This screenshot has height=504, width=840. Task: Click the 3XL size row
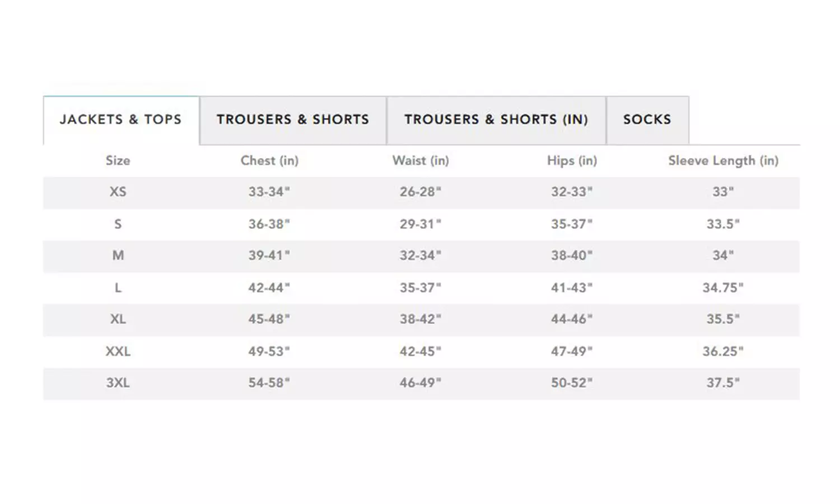coord(118,383)
